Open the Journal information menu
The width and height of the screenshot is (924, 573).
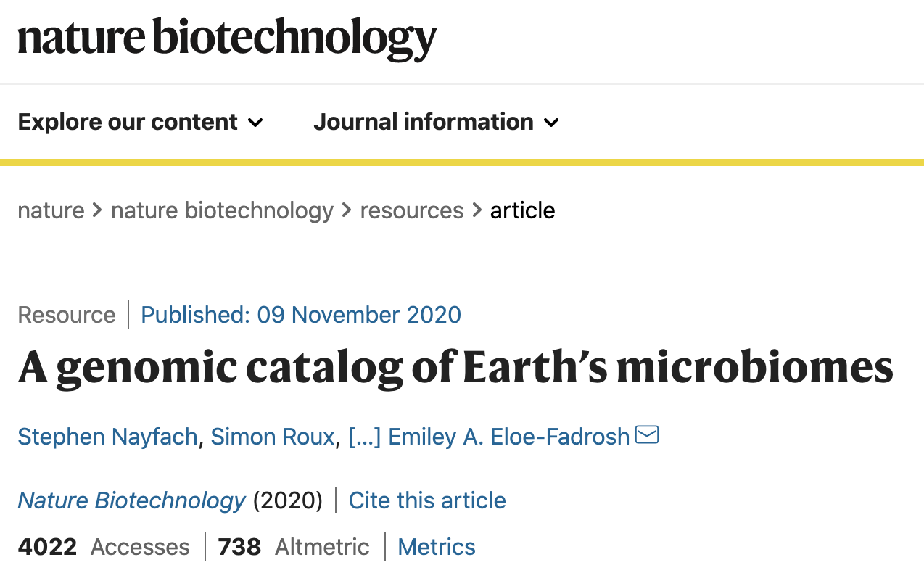coord(436,122)
